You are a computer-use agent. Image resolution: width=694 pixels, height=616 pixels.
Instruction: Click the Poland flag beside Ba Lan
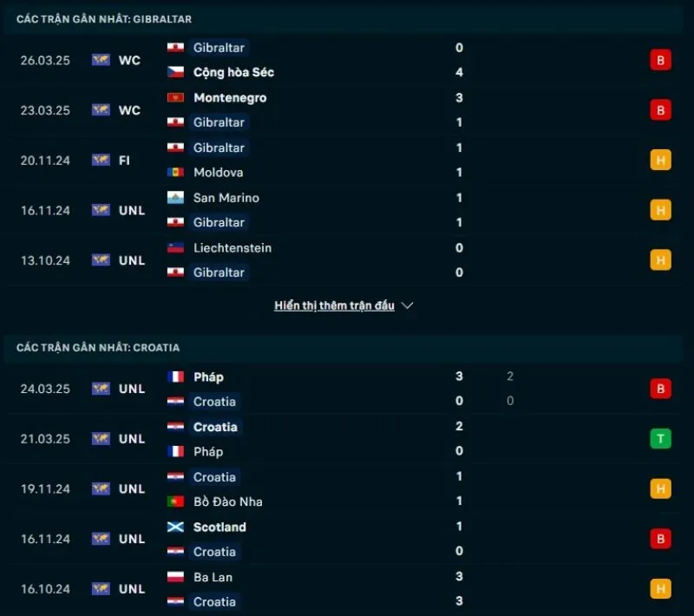(x=175, y=577)
